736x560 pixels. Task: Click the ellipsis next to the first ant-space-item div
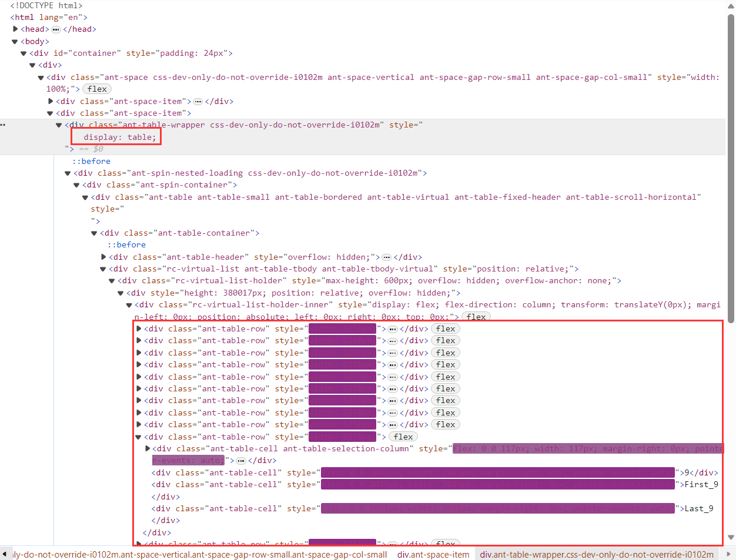198,101
